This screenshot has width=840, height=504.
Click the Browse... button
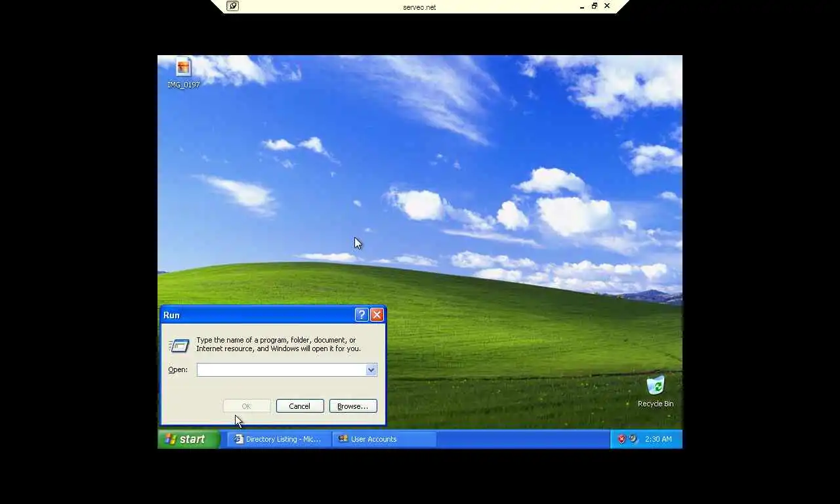tap(353, 406)
